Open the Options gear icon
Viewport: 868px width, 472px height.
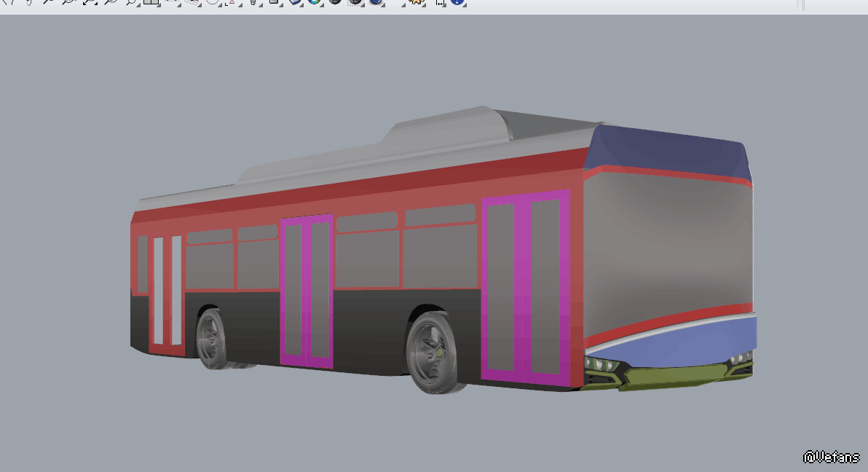click(416, 1)
